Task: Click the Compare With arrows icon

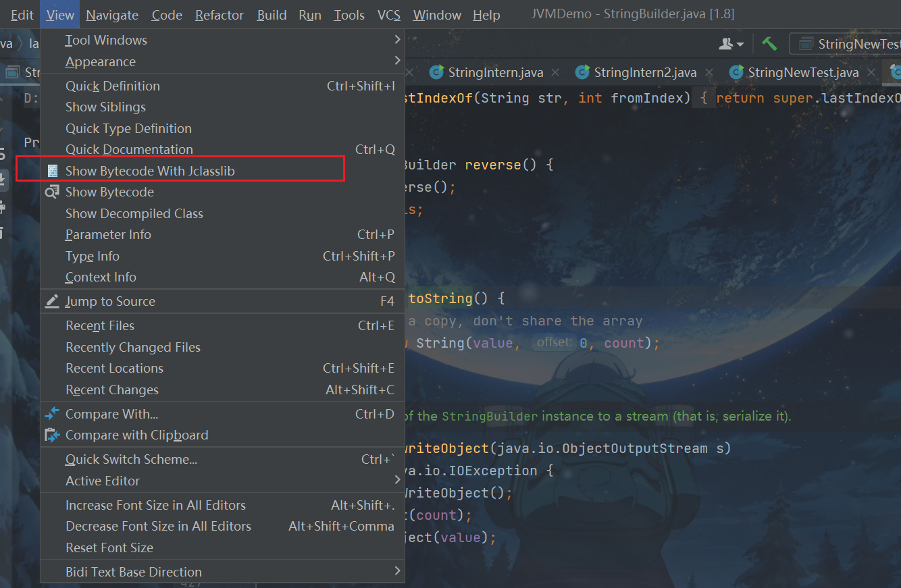Action: coord(52,414)
